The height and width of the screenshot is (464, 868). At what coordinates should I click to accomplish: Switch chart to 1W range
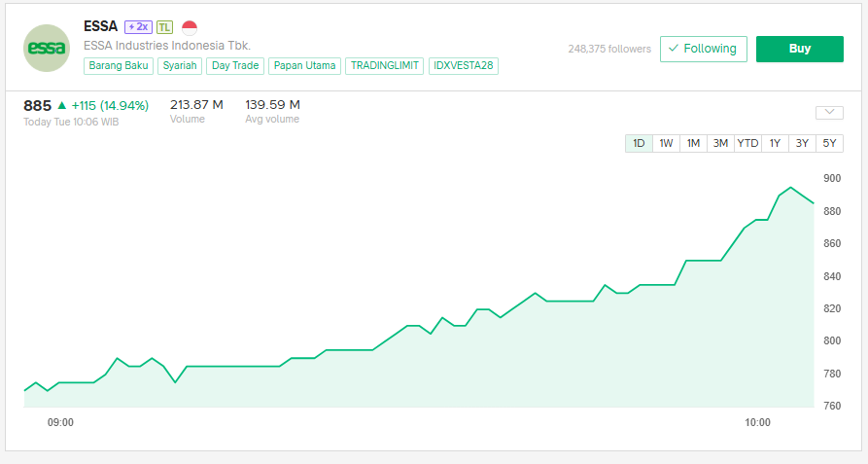tap(666, 143)
